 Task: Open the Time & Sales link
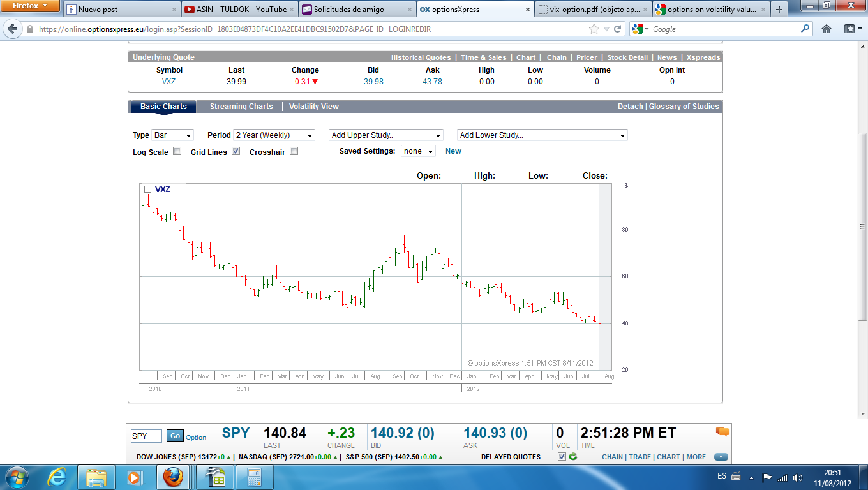tap(484, 57)
